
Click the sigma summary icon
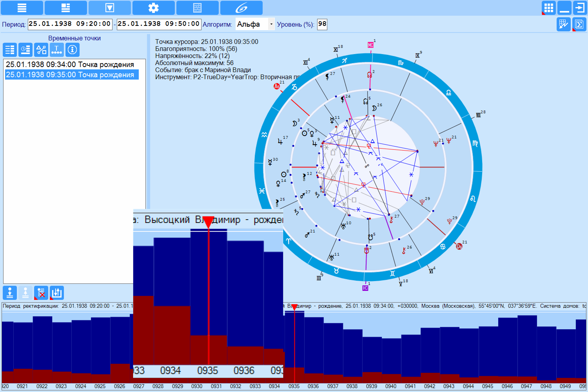tap(579, 24)
